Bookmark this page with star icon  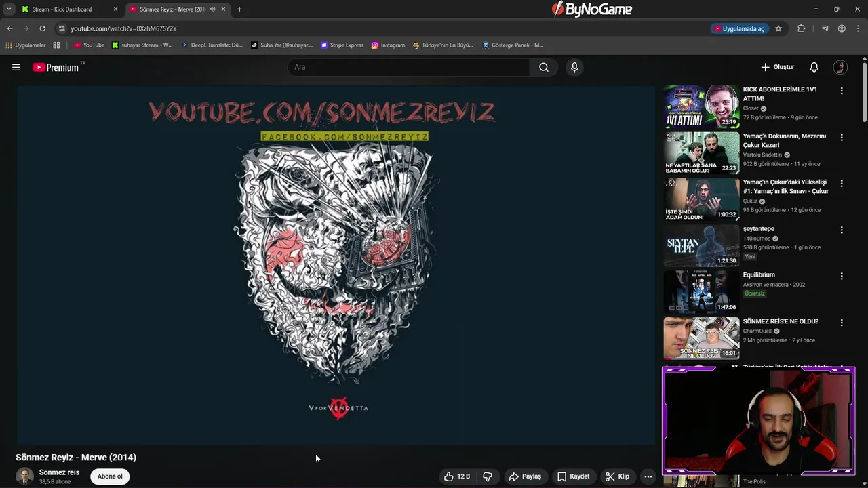[778, 28]
